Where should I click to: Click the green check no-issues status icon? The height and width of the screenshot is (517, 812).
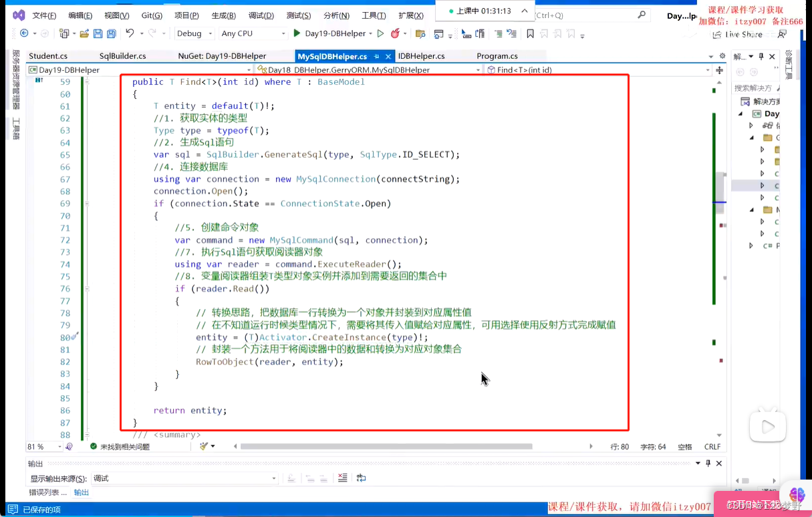(94, 446)
